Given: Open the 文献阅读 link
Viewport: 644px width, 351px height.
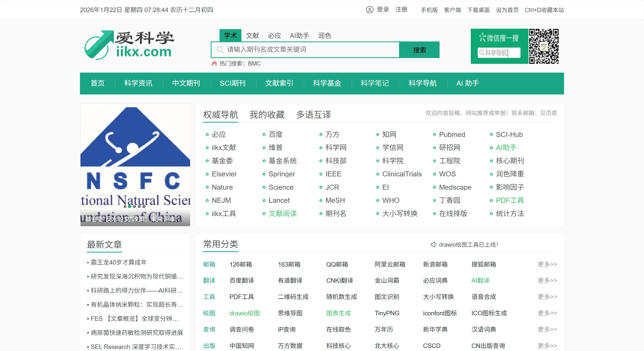Looking at the screenshot, I should tap(283, 214).
